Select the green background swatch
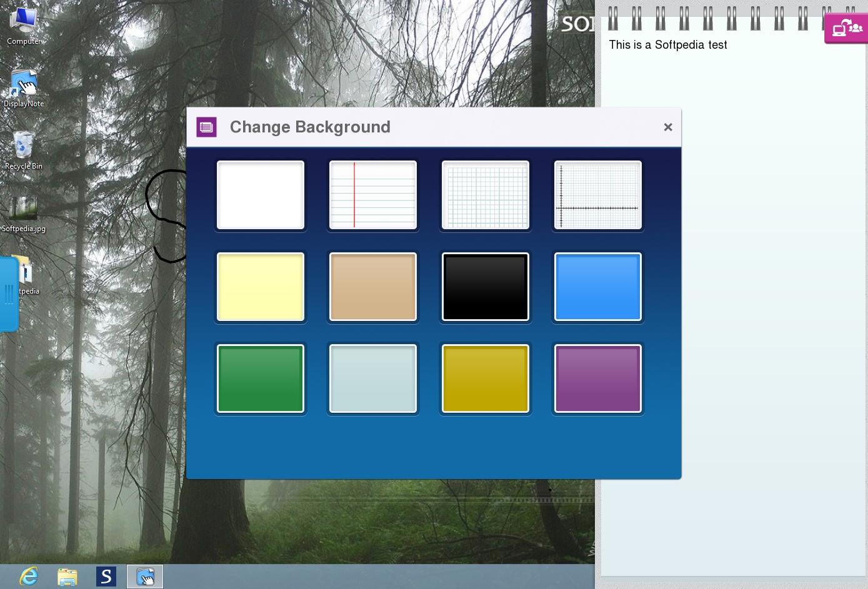Image resolution: width=868 pixels, height=589 pixels. [x=261, y=379]
